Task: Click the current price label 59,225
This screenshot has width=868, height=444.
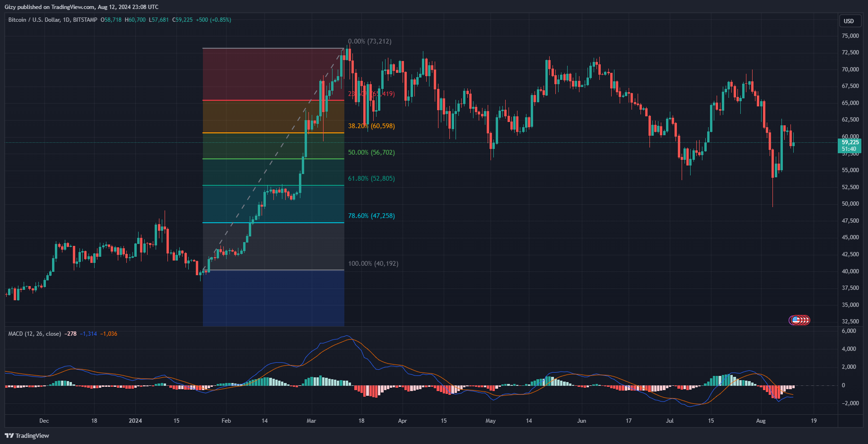Action: pos(850,142)
